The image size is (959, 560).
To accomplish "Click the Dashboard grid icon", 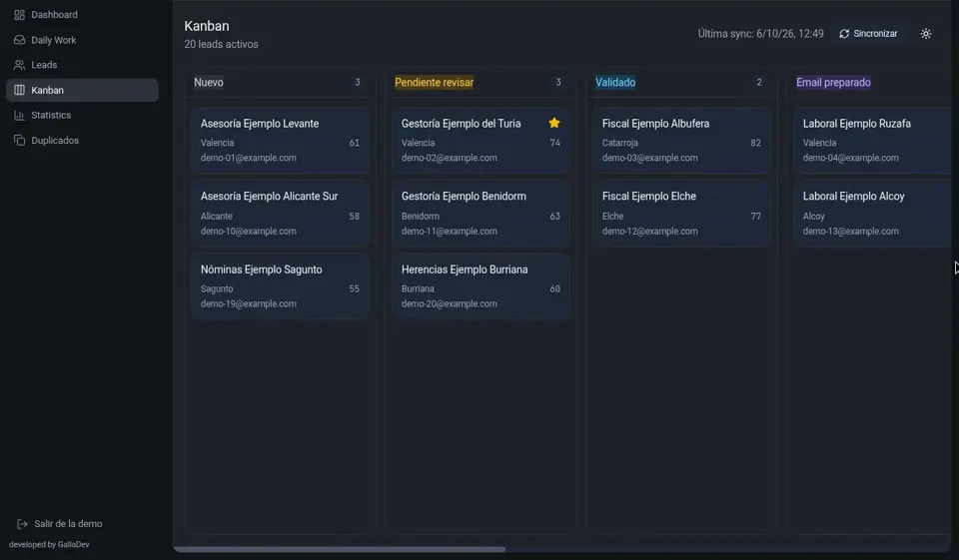I will [x=20, y=15].
